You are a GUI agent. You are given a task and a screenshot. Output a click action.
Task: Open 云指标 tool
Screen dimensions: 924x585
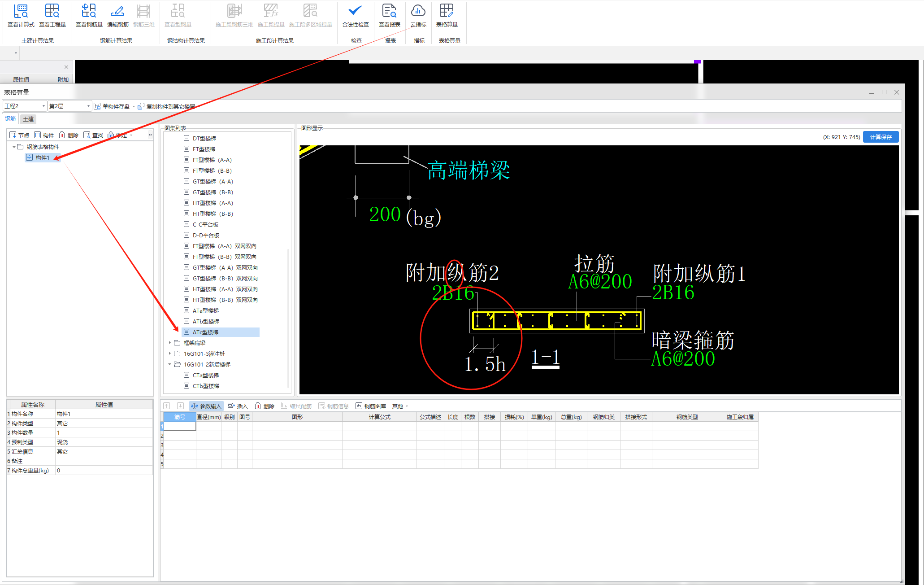coord(418,16)
